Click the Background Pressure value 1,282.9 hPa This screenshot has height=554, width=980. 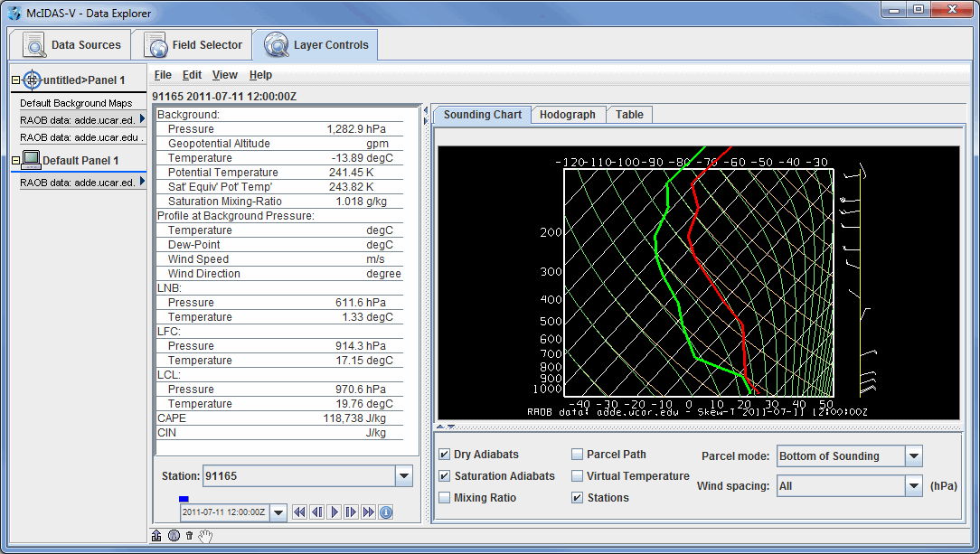click(x=356, y=129)
